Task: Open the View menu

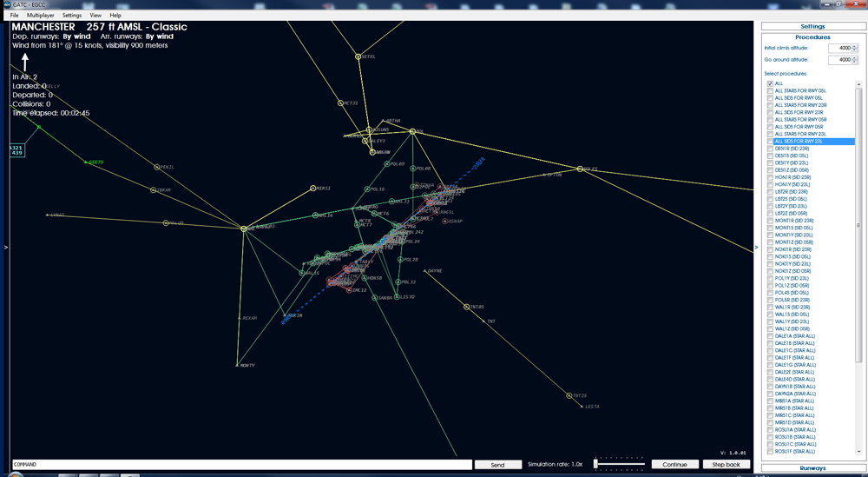Action: [95, 16]
